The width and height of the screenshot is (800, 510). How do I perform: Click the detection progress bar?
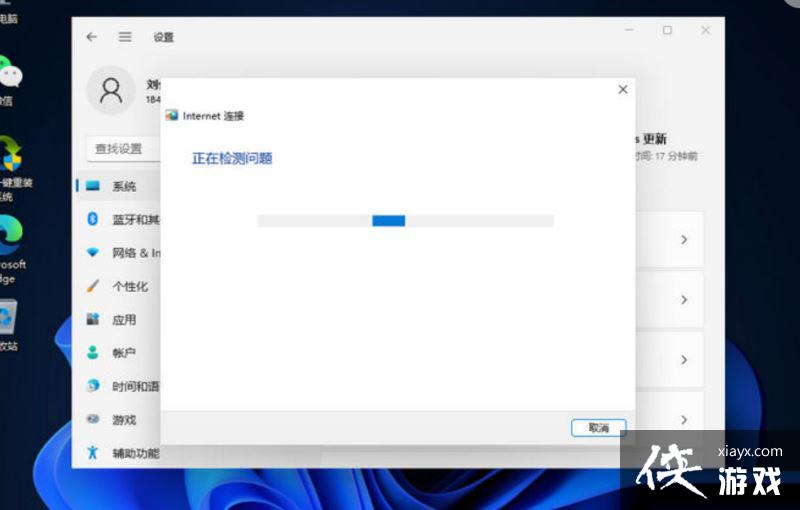point(406,220)
